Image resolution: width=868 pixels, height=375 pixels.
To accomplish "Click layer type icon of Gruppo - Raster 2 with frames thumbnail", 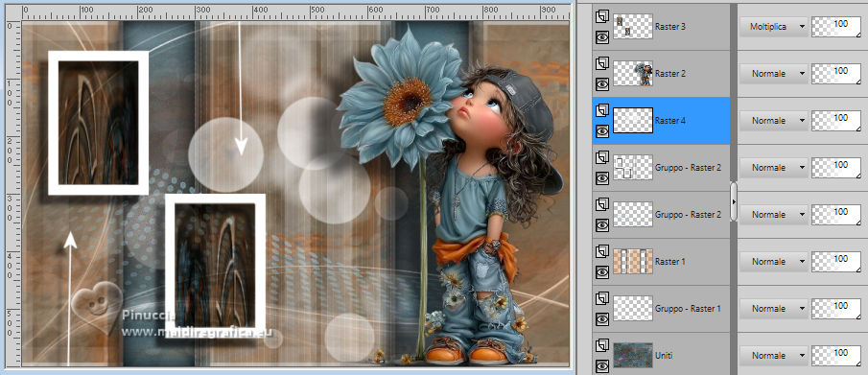I will 601,158.
